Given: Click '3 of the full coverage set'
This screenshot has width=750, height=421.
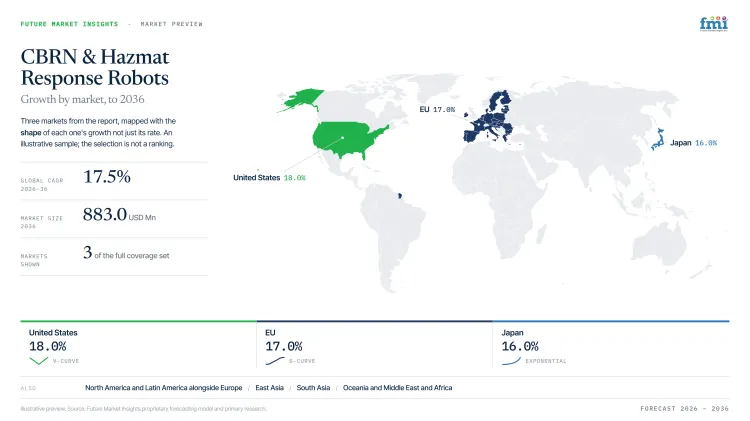Looking at the screenshot, I should coord(126,253).
